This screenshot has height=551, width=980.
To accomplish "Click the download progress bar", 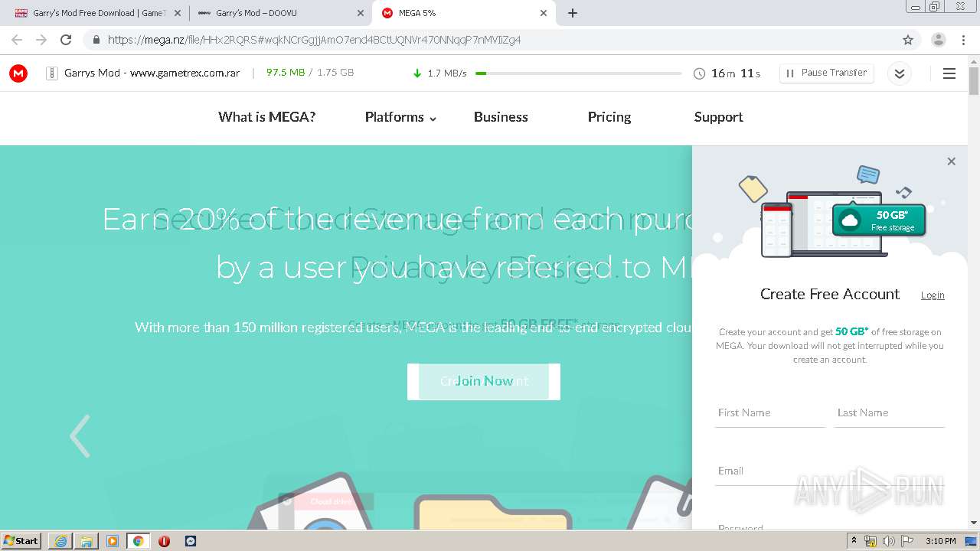I will pyautogui.click(x=578, y=73).
